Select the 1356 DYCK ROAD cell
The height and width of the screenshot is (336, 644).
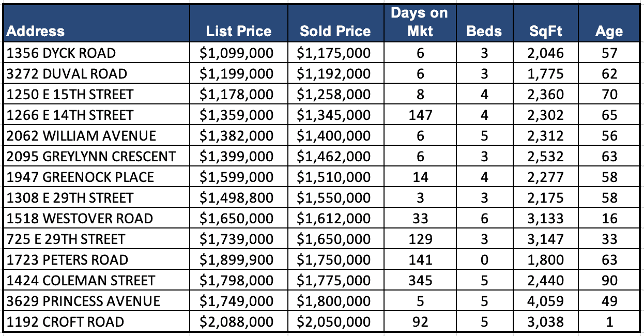click(61, 53)
